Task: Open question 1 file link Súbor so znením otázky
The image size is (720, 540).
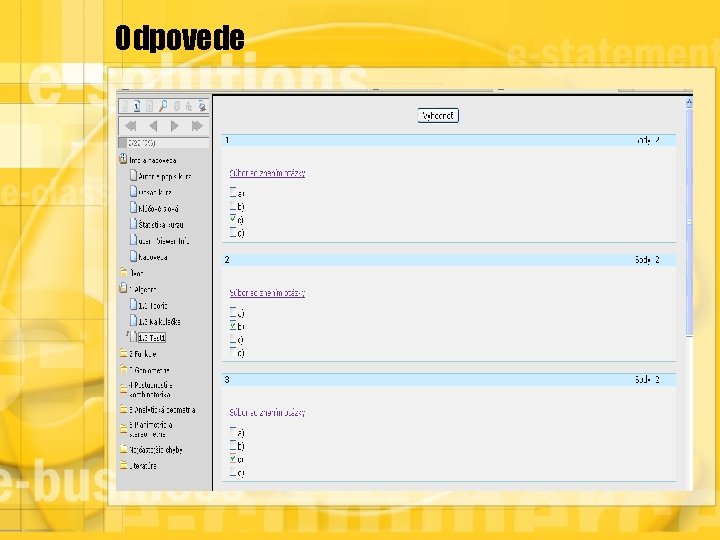Action: [267, 173]
